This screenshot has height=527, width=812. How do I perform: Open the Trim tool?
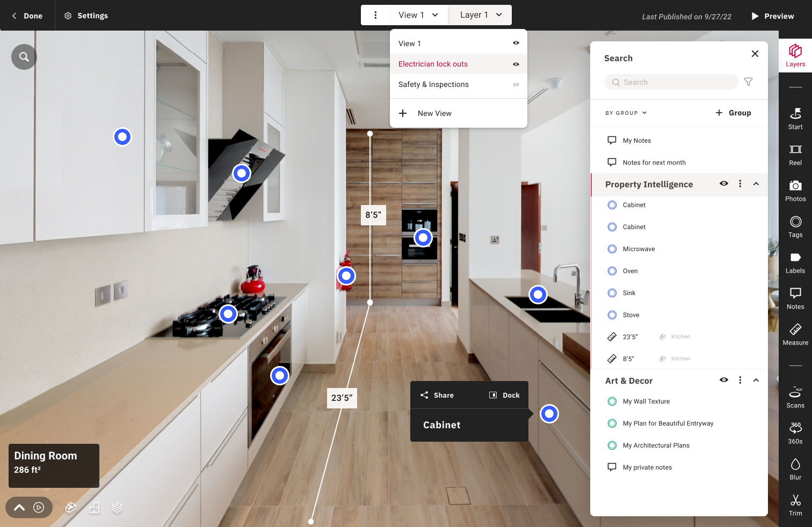pos(795,505)
